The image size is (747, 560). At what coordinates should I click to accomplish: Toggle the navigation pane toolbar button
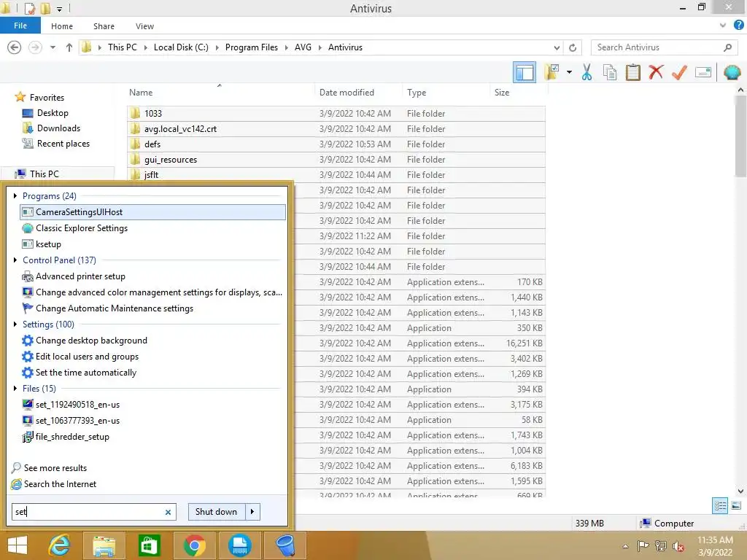524,73
